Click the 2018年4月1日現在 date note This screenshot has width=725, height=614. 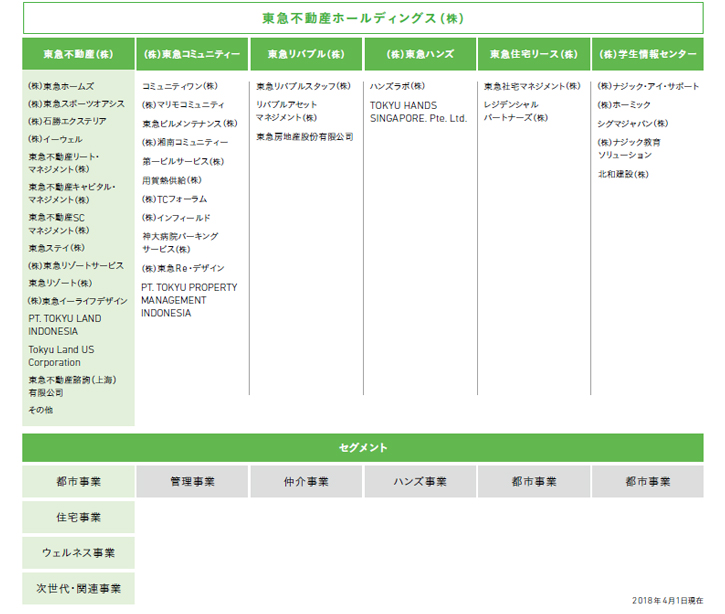point(668,600)
